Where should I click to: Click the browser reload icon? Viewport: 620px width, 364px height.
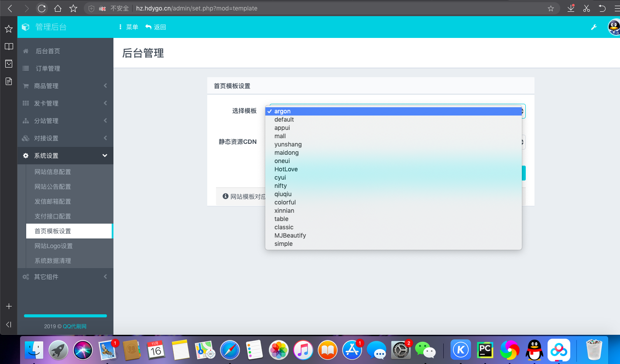pyautogui.click(x=41, y=8)
